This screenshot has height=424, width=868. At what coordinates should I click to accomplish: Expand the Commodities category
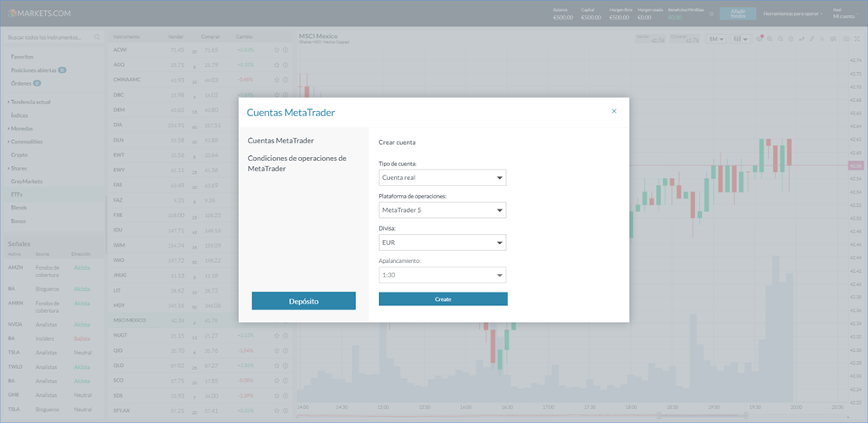coord(26,142)
